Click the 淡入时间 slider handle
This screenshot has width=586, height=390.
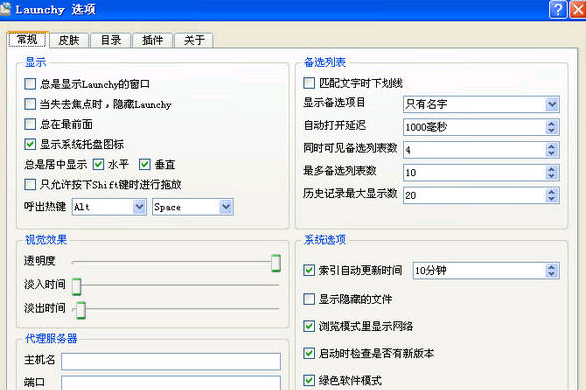[x=77, y=287]
